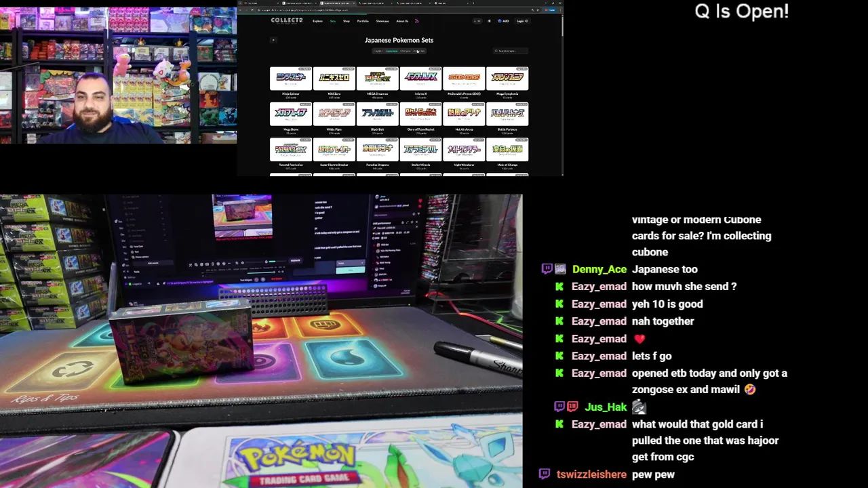Click the 'Japanese too' chat message
The image size is (868, 488).
[665, 270]
